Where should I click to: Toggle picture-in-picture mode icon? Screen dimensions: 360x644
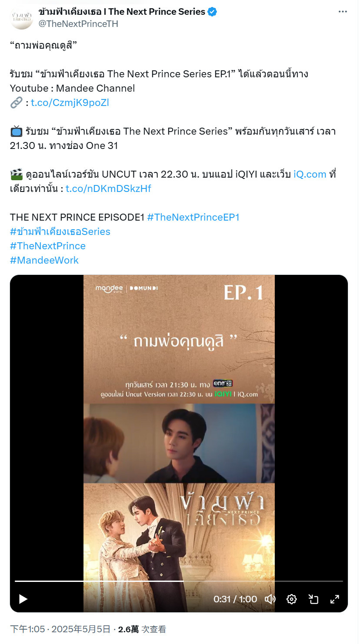click(x=313, y=599)
